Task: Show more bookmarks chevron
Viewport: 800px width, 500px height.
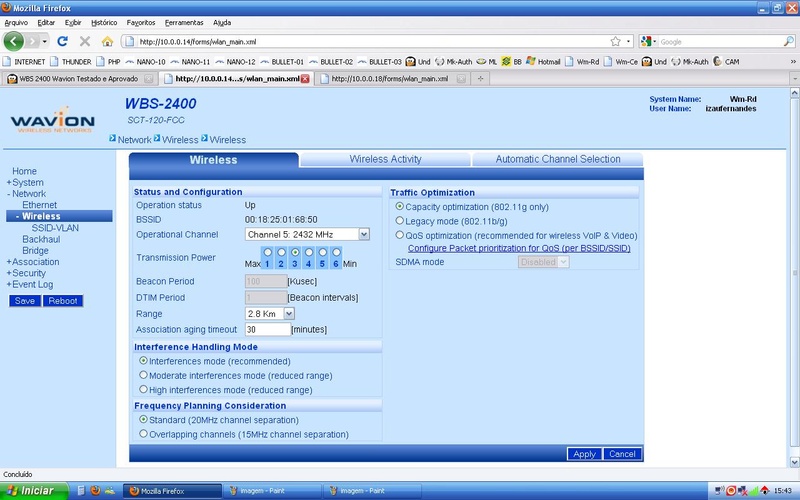Action: (x=793, y=62)
